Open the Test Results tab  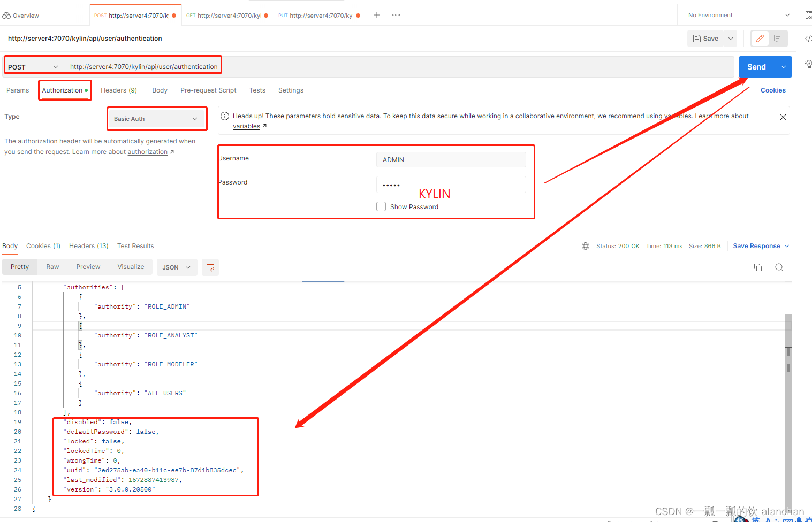coord(135,246)
